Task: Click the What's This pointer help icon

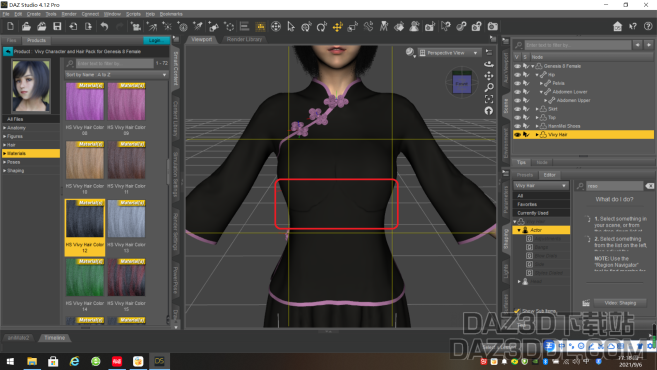Action: coord(633,27)
